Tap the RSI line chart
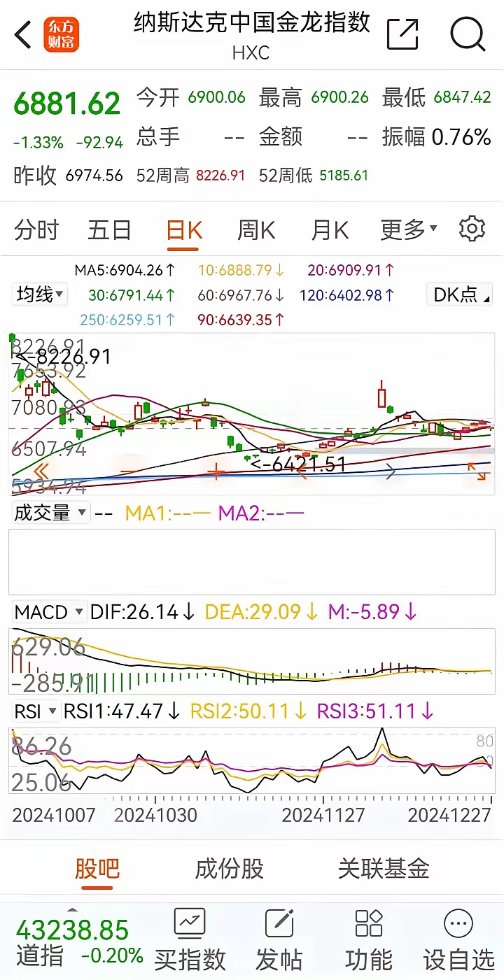The width and height of the screenshot is (504, 980). tap(252, 761)
